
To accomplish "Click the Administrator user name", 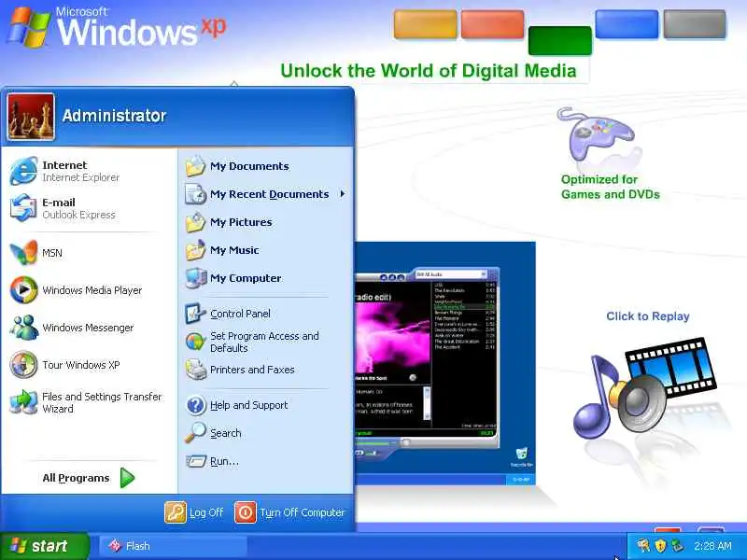I will point(114,116).
